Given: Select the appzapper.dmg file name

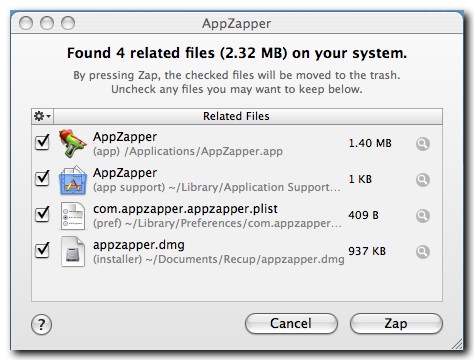Looking at the screenshot, I should point(139,245).
